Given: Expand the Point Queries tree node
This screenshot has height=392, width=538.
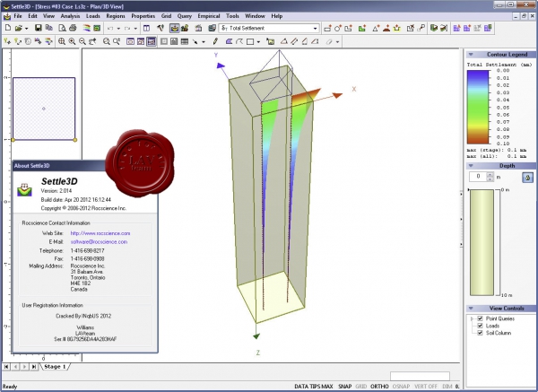Looking at the screenshot, I should pos(473,318).
